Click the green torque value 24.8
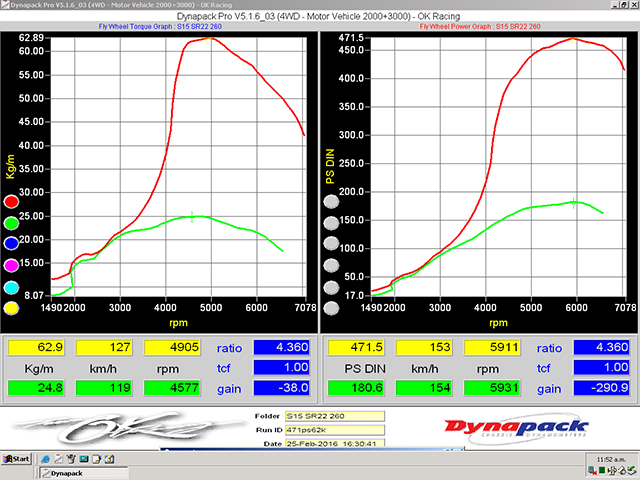 pos(36,388)
